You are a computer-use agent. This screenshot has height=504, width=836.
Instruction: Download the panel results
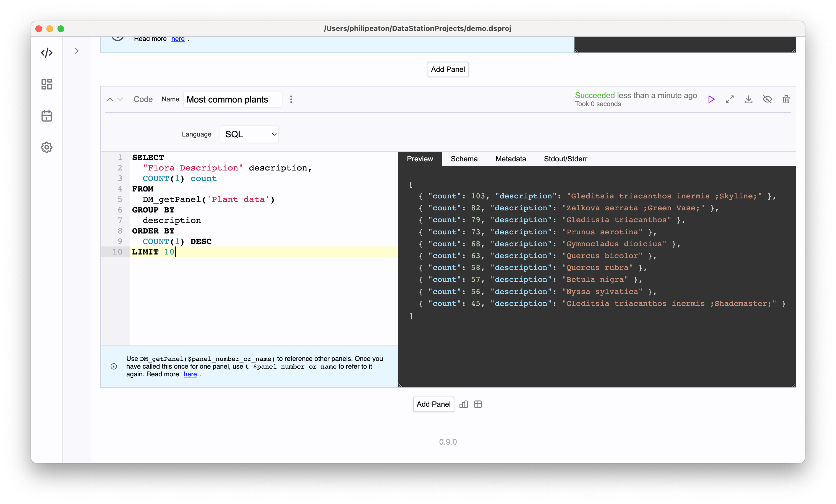(748, 99)
